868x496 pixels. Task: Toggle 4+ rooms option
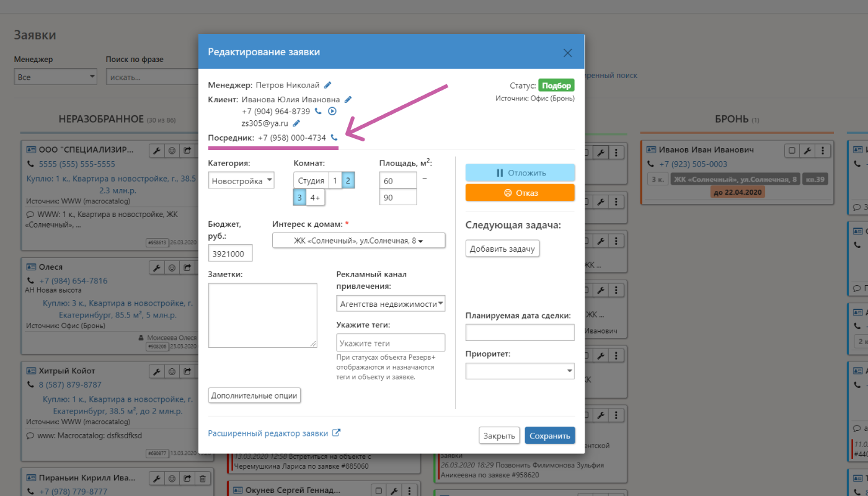tap(316, 197)
